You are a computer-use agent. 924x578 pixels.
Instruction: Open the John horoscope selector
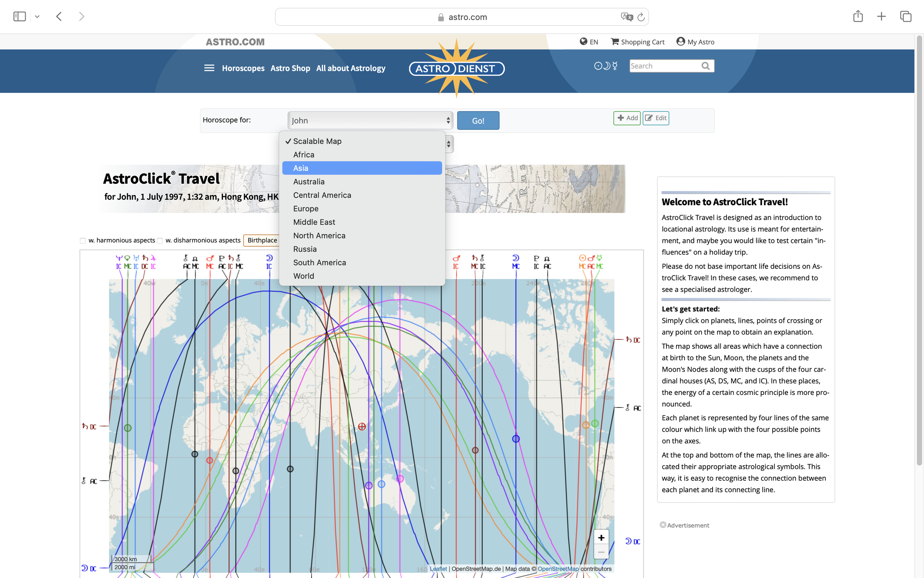click(370, 121)
